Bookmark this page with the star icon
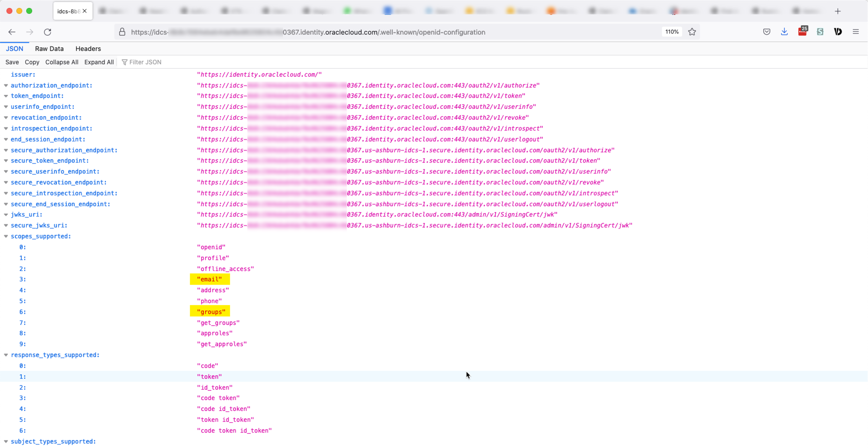The width and height of the screenshot is (868, 448). (x=692, y=32)
